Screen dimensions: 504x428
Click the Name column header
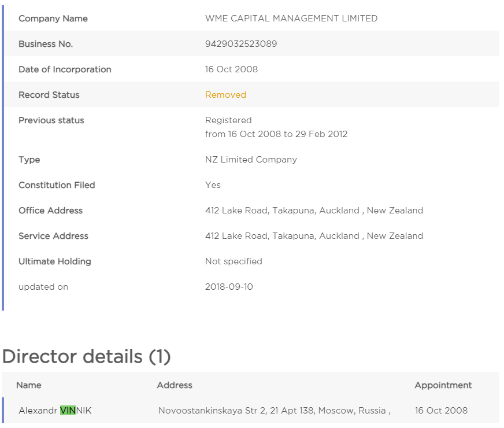click(29, 385)
